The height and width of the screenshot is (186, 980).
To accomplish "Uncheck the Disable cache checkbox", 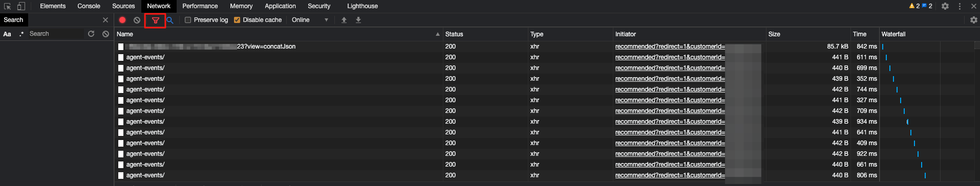I will tap(237, 20).
